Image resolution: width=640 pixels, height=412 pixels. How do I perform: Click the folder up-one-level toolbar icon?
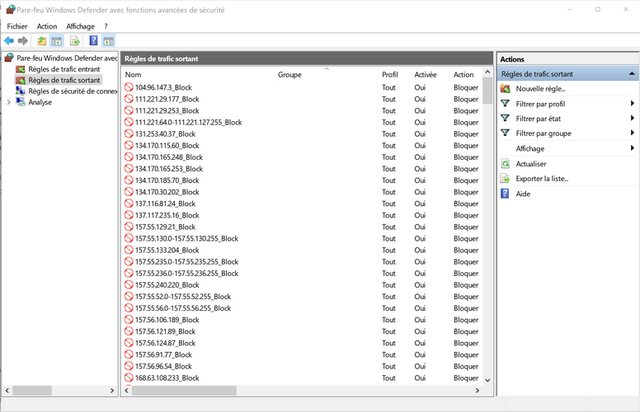(x=42, y=41)
